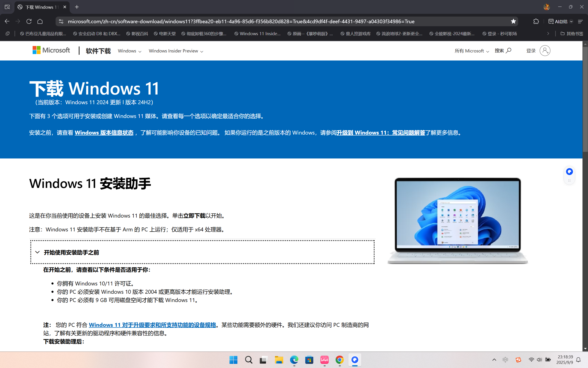Viewport: 588px width, 368px height.
Task: Open browser sidebar menu icon
Action: pyautogui.click(x=580, y=21)
